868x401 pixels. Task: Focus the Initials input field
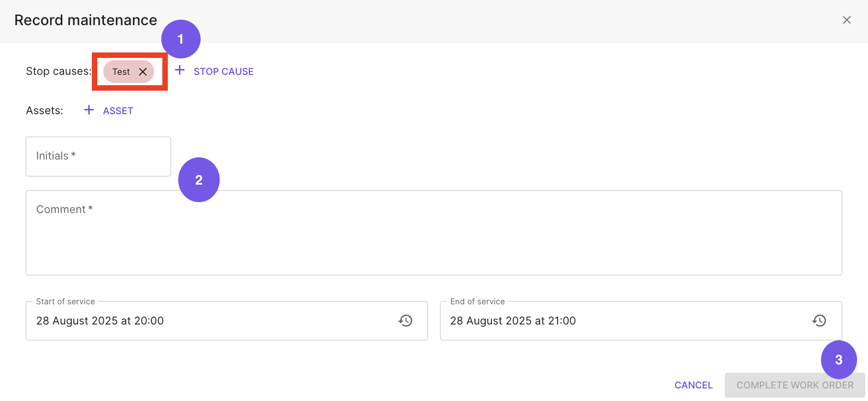pyautogui.click(x=98, y=156)
